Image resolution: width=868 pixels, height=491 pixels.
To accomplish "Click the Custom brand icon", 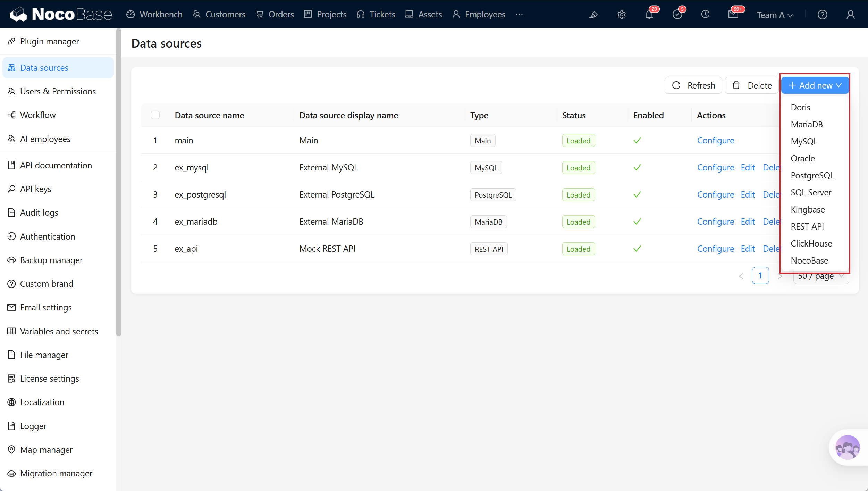I will pos(11,284).
